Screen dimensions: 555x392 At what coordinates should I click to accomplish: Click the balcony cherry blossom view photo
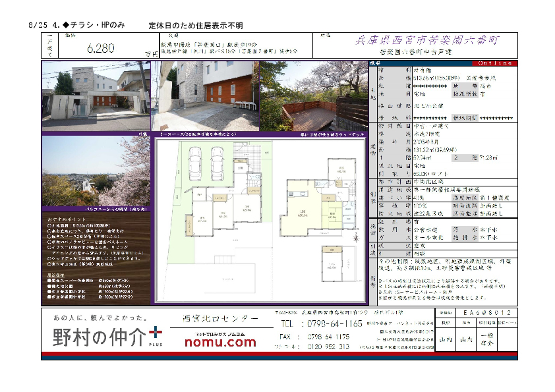(x=96, y=171)
